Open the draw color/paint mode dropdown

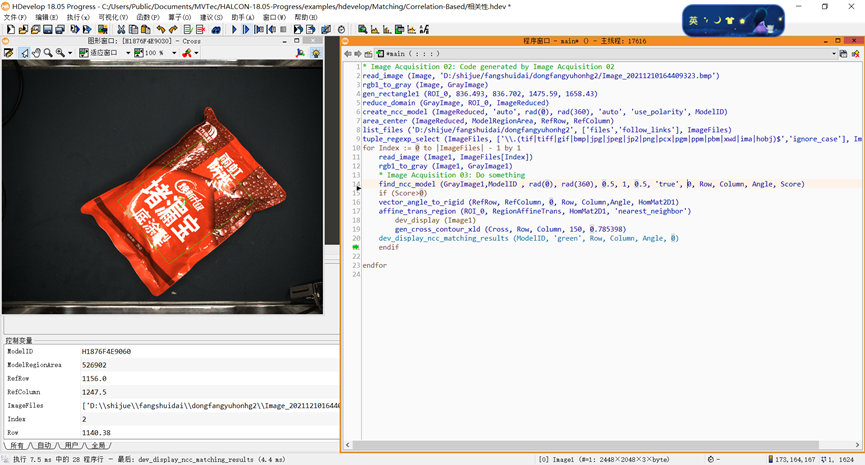click(196, 53)
